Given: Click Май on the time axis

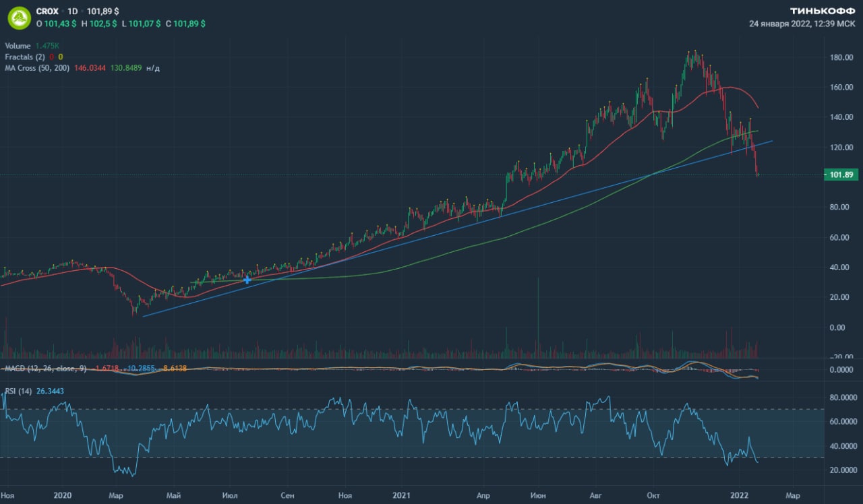Looking at the screenshot, I should (x=174, y=495).
